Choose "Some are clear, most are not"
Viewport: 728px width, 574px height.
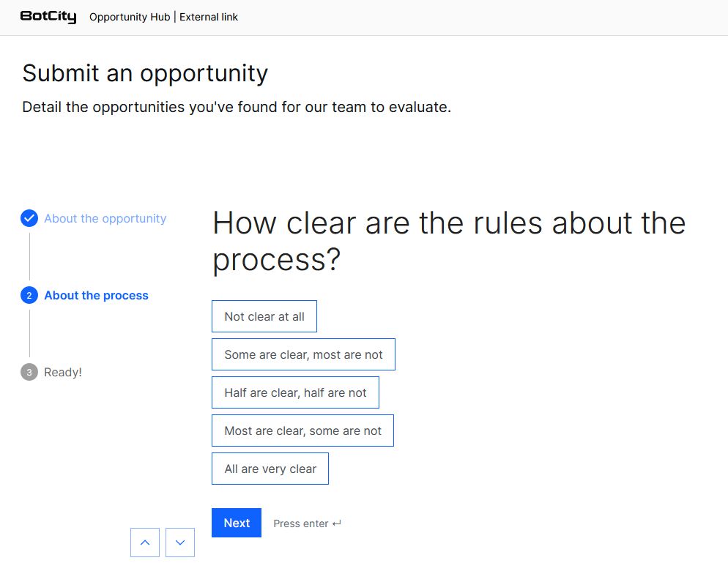(x=303, y=354)
